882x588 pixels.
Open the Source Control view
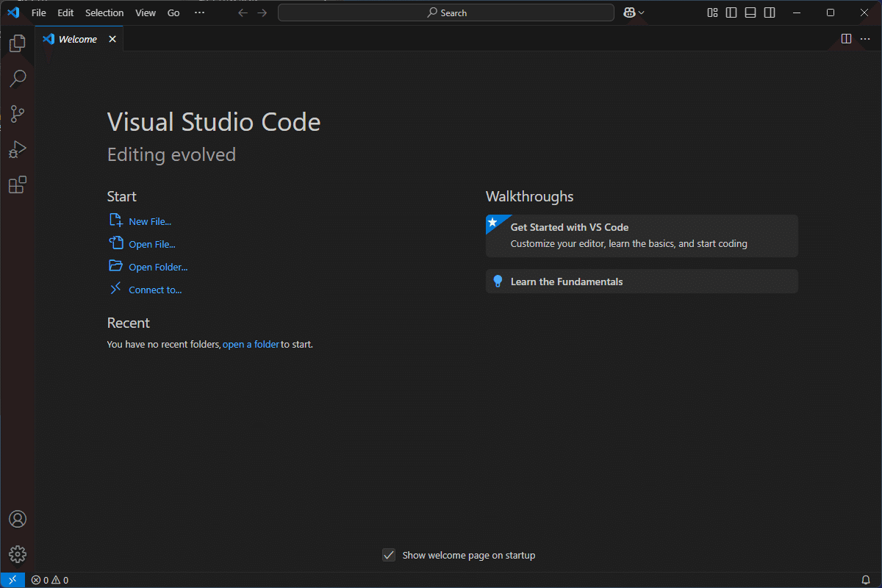18,114
